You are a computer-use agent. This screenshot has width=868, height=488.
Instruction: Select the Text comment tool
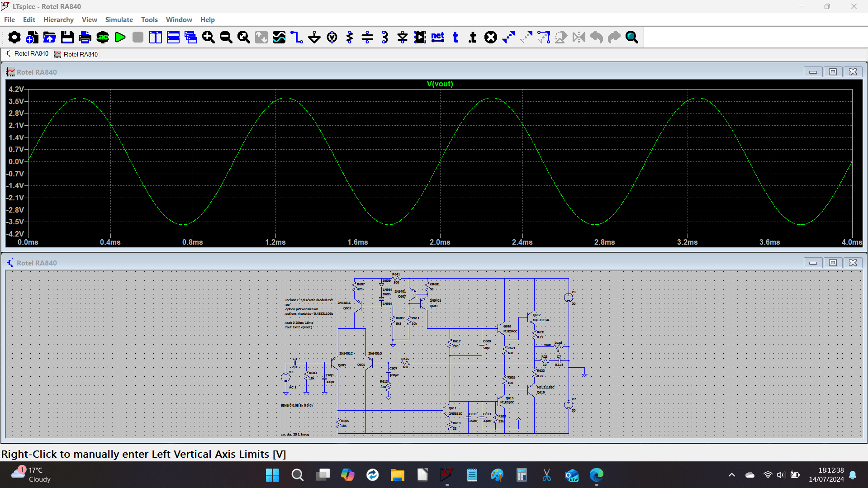(455, 37)
